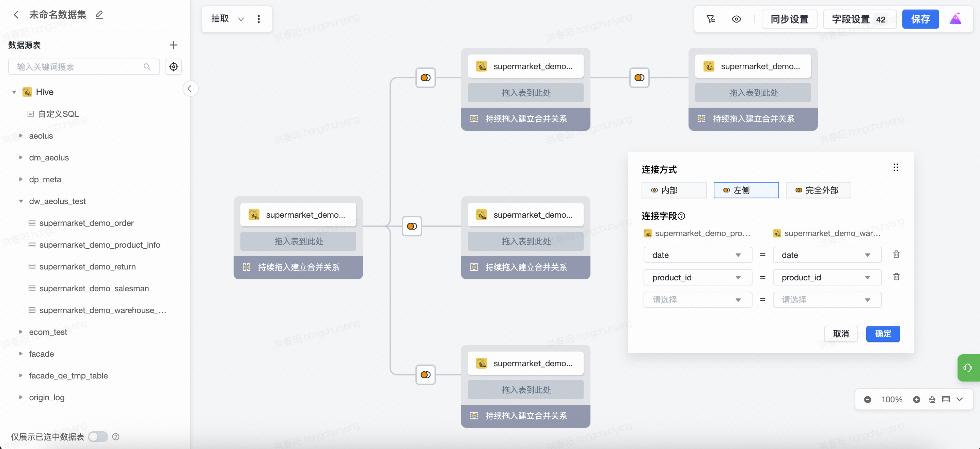Select supermarket_demo_return table in tree
The image size is (980, 449).
click(x=88, y=266)
